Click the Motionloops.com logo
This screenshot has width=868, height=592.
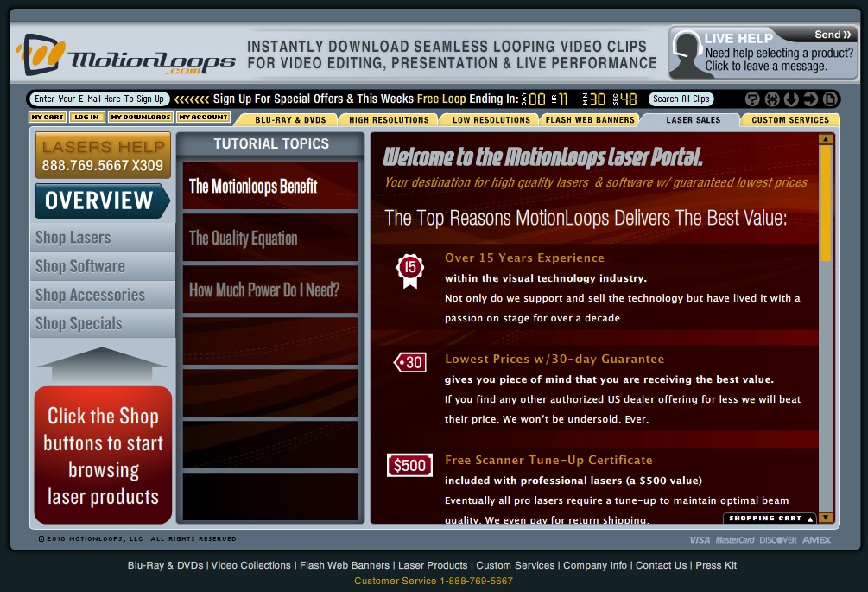[125, 56]
